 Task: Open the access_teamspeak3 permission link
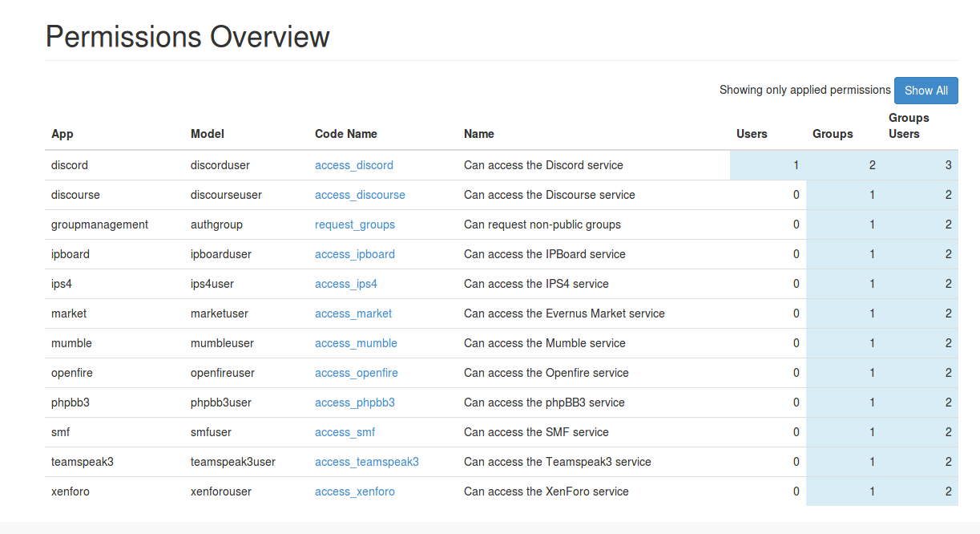click(x=367, y=462)
